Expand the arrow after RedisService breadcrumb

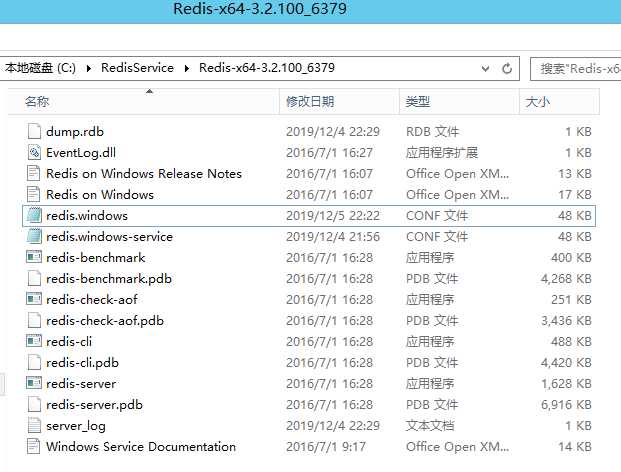187,69
